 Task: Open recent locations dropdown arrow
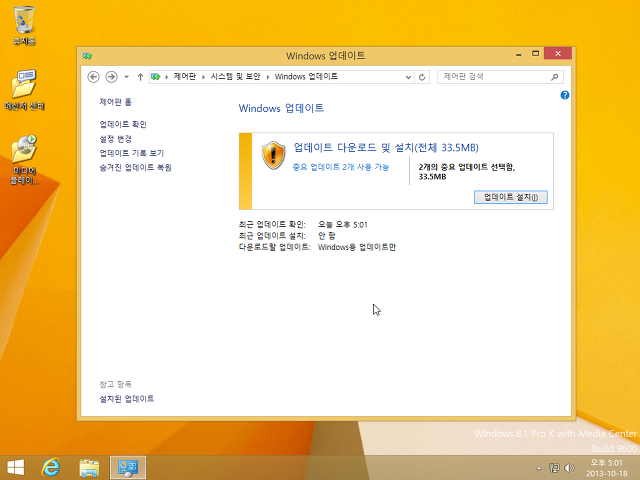click(127, 77)
